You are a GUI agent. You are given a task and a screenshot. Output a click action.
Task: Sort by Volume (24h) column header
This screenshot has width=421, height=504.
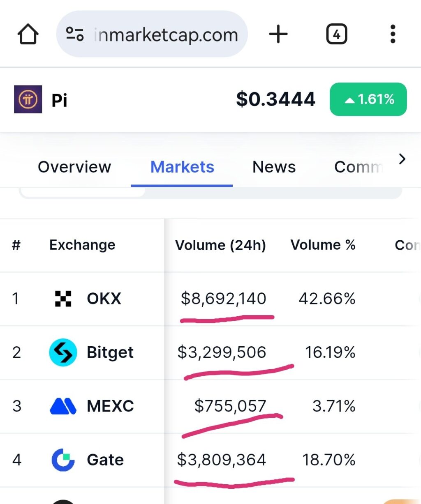[x=220, y=245]
